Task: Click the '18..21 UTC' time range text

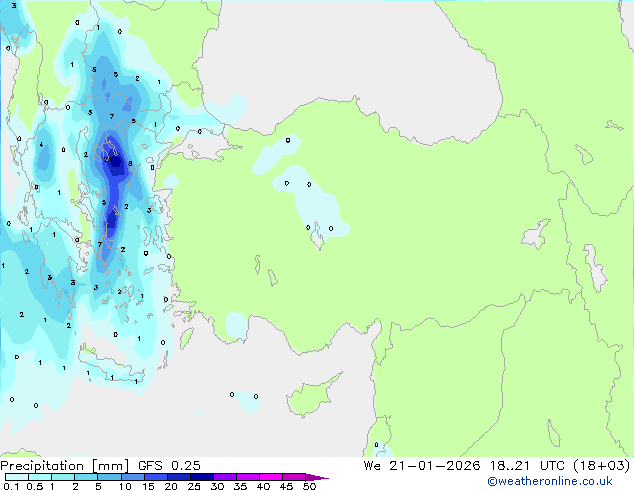Action: tap(527, 466)
